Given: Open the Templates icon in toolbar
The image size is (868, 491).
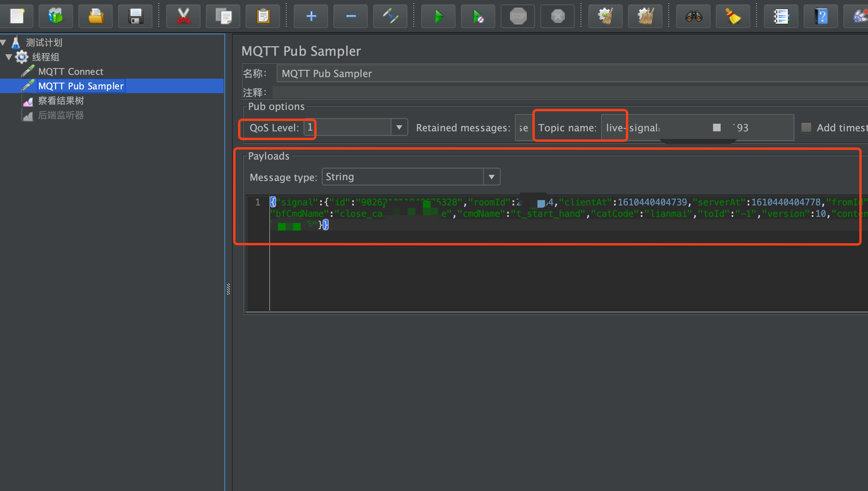Looking at the screenshot, I should pyautogui.click(x=56, y=16).
